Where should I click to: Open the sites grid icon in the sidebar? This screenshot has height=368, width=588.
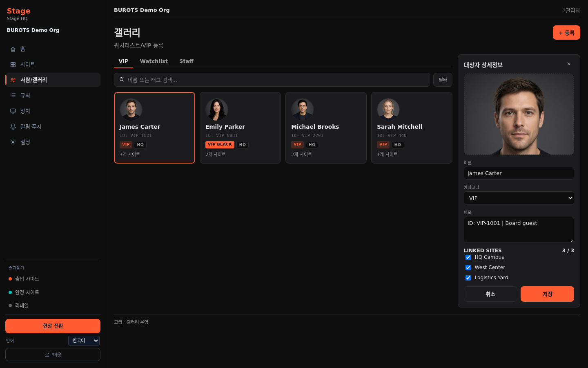13,65
